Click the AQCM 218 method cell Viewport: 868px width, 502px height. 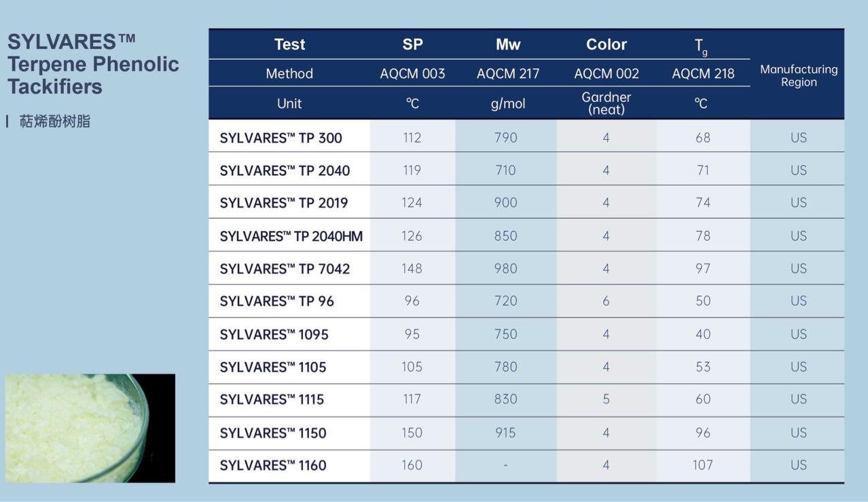tap(703, 74)
